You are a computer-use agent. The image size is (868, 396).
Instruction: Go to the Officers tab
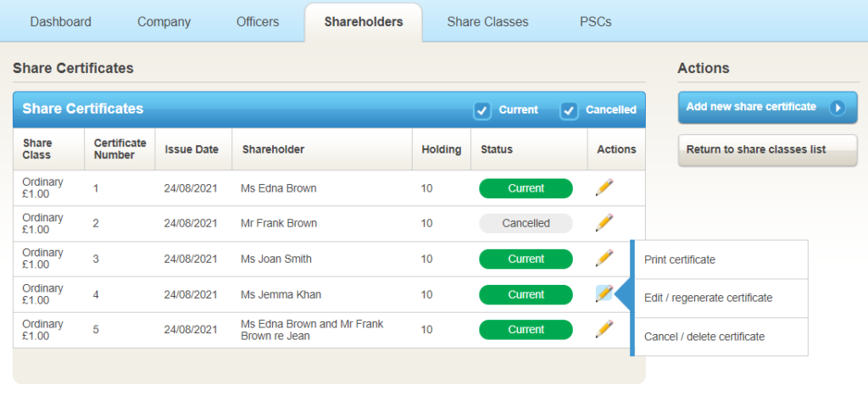258,21
